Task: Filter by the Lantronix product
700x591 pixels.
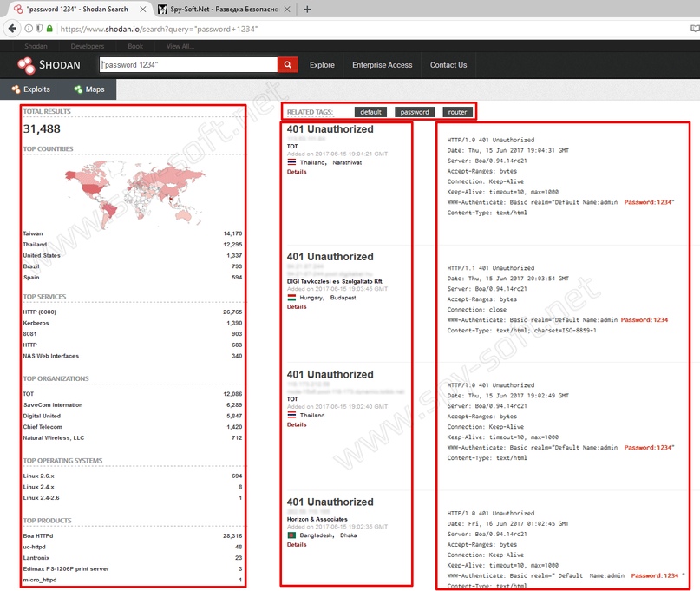Action: [x=133, y=558]
